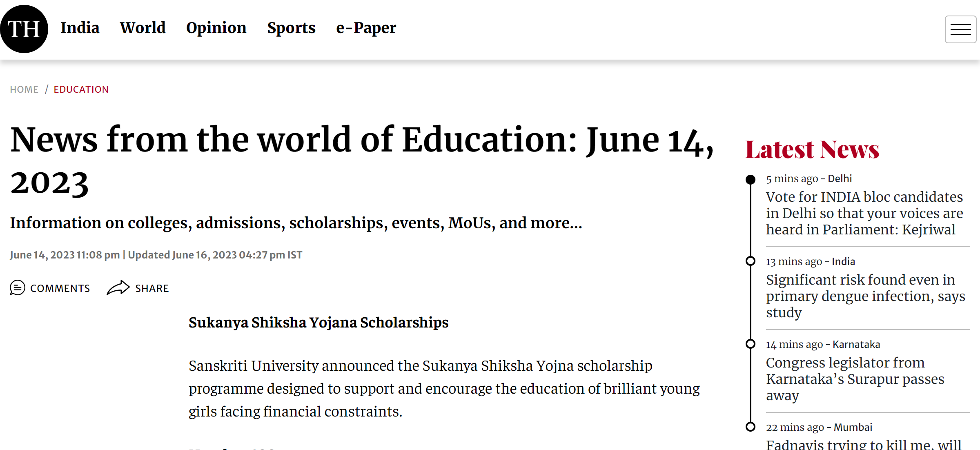Open the India section

click(80, 28)
